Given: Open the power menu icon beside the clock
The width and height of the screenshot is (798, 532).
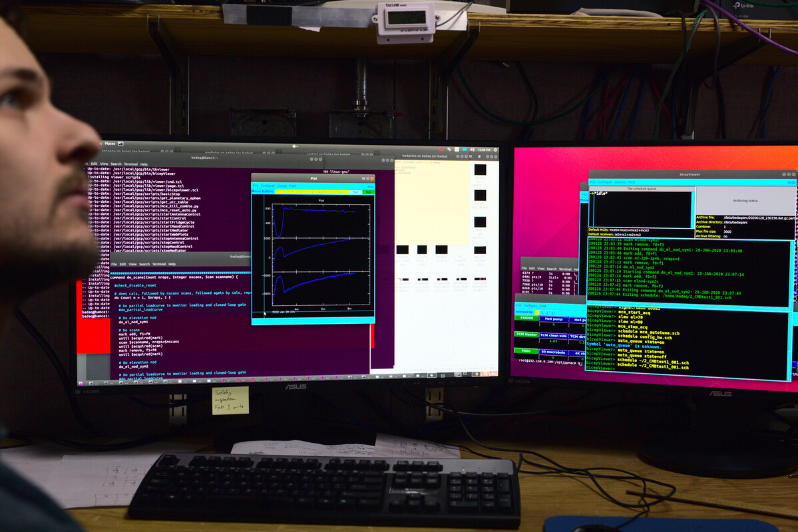Looking at the screenshot, I should (496, 150).
